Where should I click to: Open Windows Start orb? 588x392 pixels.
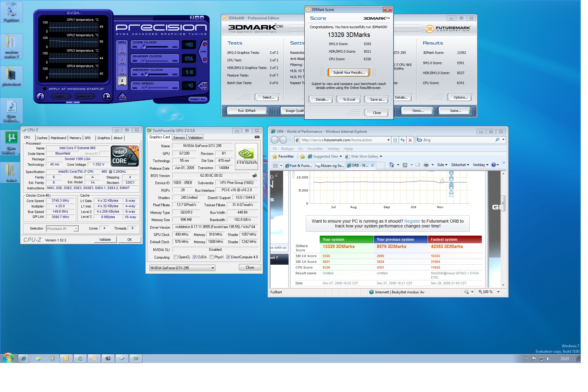(8, 358)
